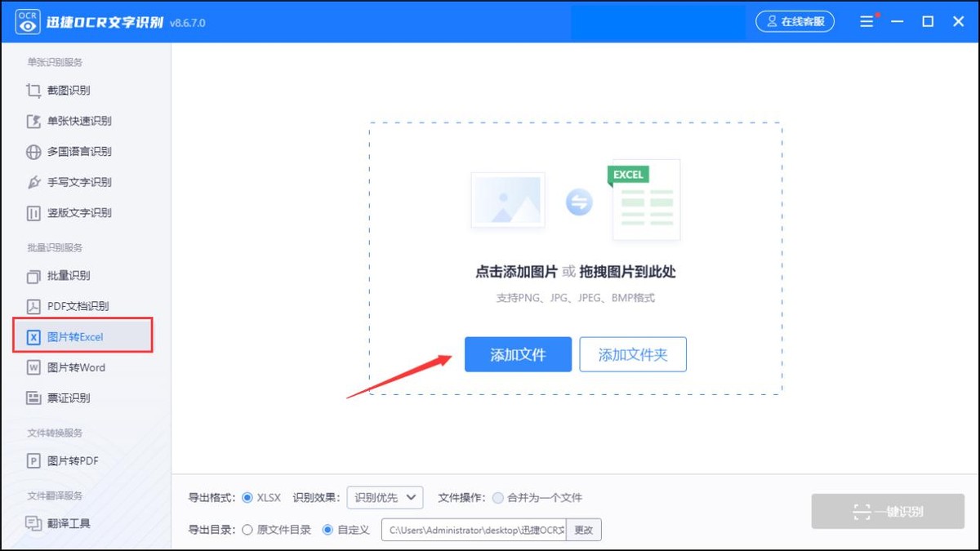Viewport: 980px width, 551px height.
Task: Click 点击添加图片 text in drop zone
Action: [x=516, y=272]
